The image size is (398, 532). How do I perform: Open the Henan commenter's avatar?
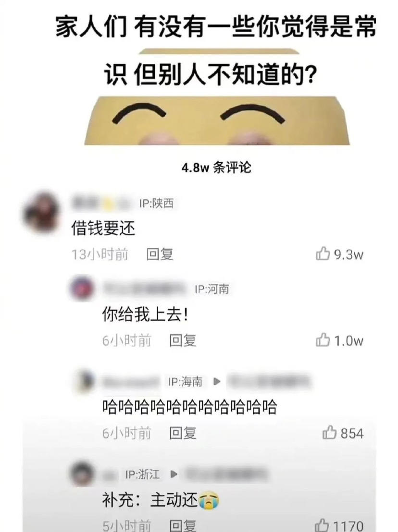[82, 288]
